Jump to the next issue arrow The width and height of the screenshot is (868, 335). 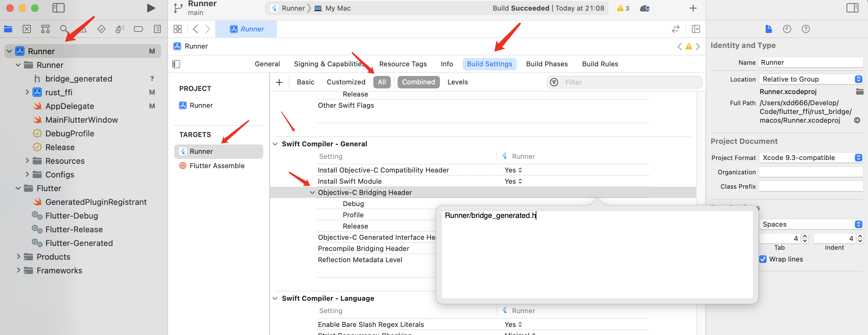coord(698,47)
